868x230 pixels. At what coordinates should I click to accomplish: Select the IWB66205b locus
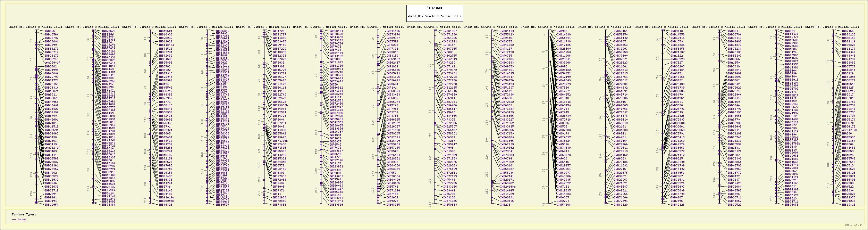(x=166, y=201)
